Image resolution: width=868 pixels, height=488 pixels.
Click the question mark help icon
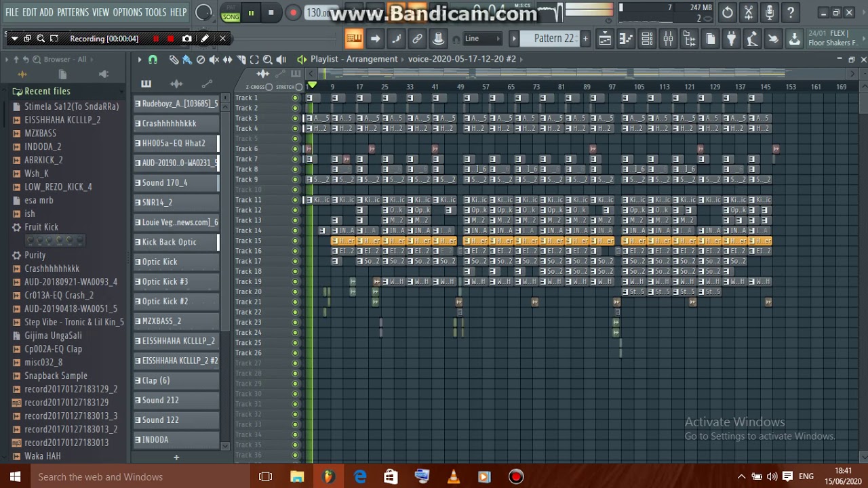[790, 12]
